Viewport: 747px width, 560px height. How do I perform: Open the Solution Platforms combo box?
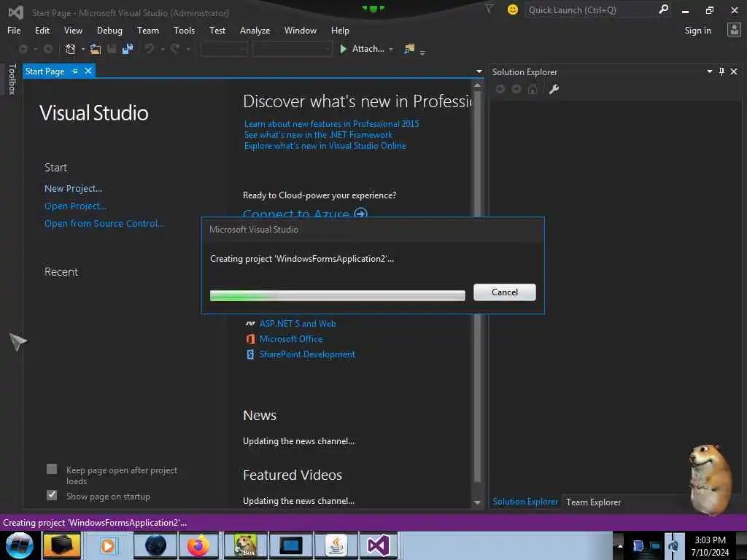(292, 49)
